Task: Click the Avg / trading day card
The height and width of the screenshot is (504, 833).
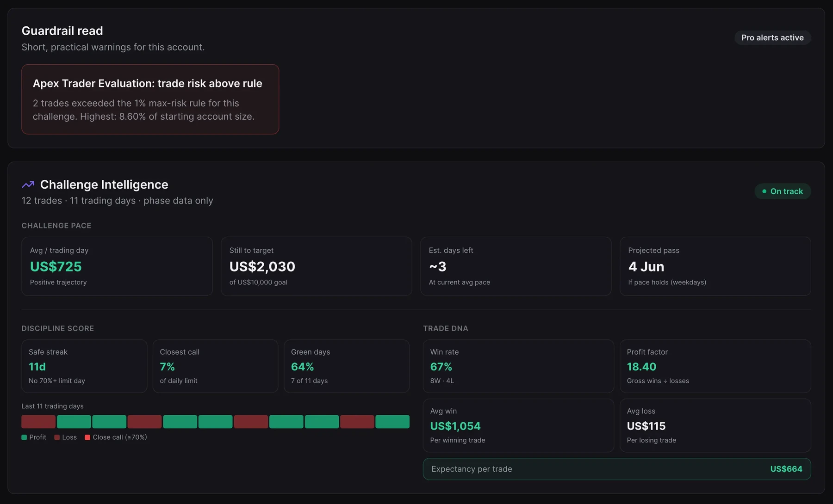Action: pyautogui.click(x=117, y=266)
